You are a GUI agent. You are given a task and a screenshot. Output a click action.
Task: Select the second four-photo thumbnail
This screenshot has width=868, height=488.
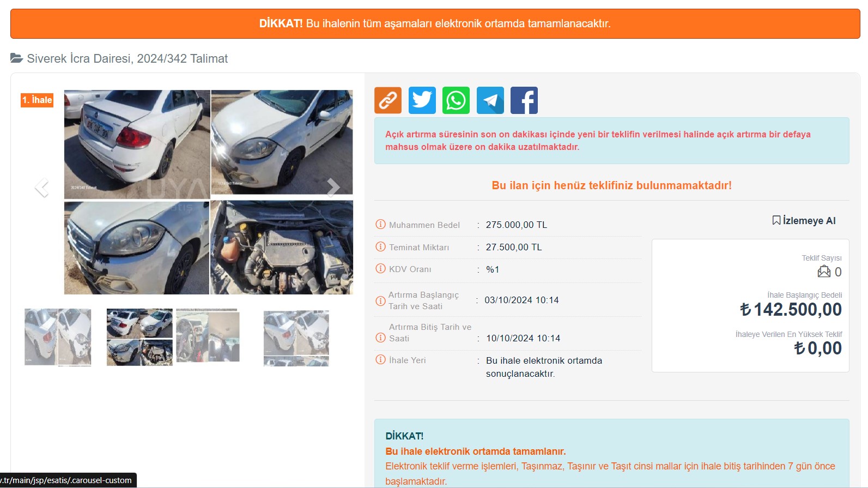point(139,337)
